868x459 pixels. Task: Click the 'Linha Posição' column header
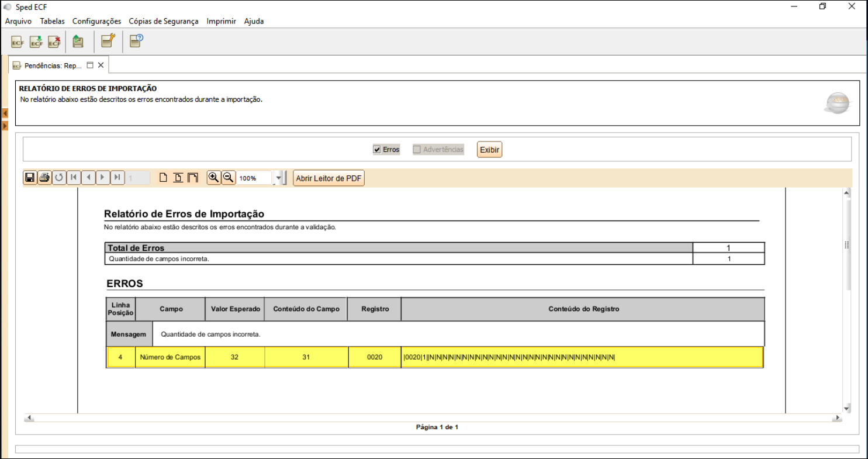click(120, 309)
